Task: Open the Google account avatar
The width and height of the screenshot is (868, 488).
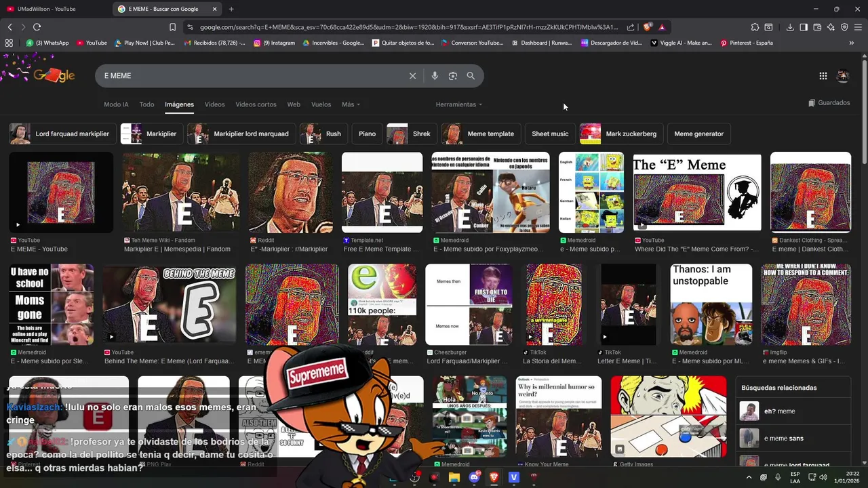Action: click(x=843, y=76)
